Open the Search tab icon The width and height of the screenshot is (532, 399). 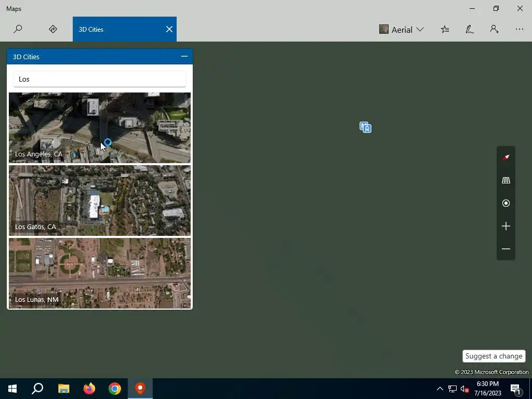tap(18, 29)
